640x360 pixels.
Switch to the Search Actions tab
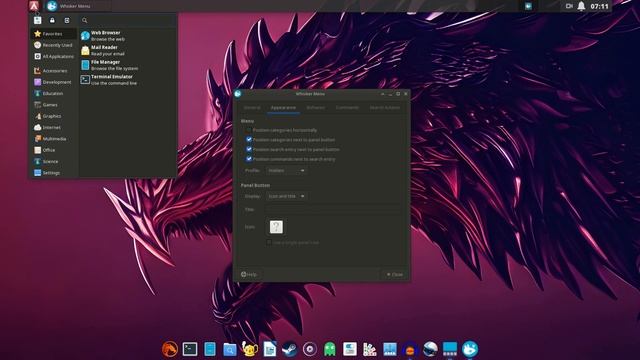385,107
